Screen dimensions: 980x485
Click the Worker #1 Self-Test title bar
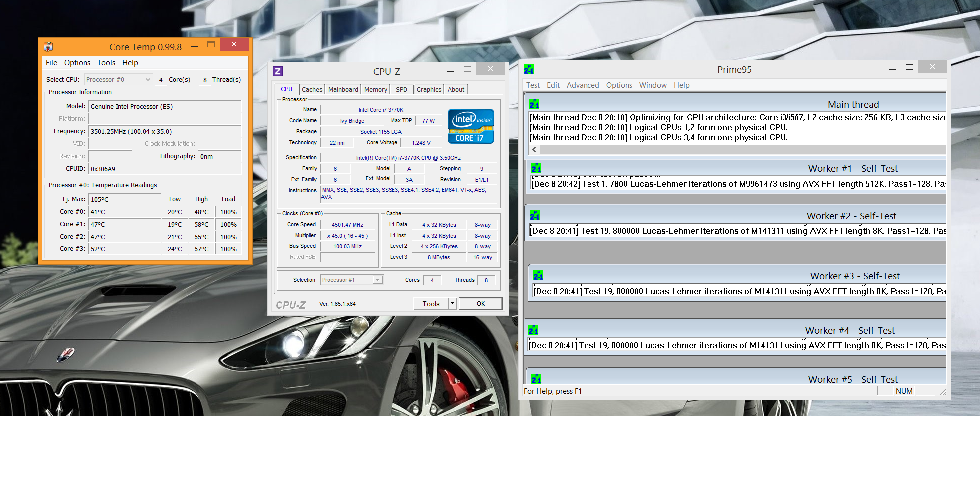click(737, 168)
